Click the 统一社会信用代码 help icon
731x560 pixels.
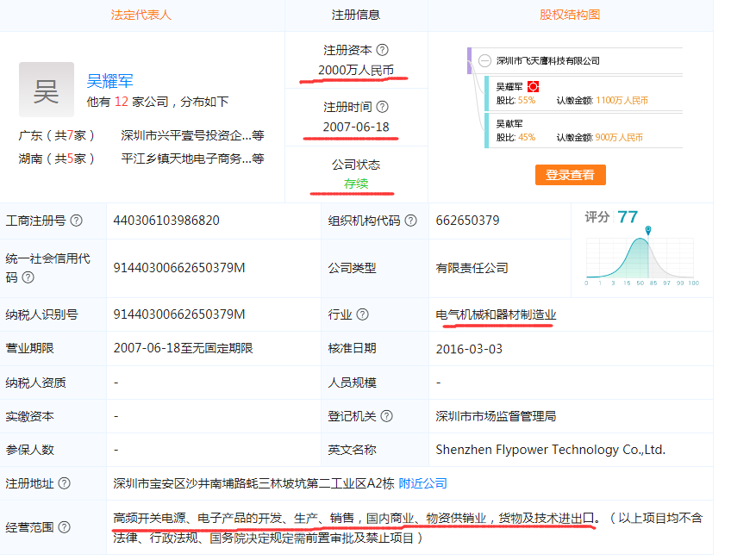(x=27, y=278)
